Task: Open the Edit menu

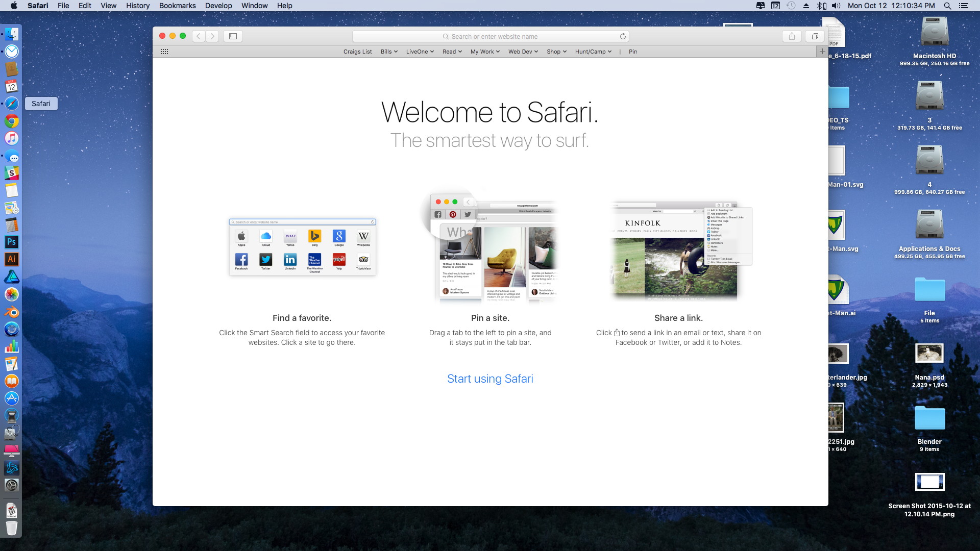Action: 85,6
